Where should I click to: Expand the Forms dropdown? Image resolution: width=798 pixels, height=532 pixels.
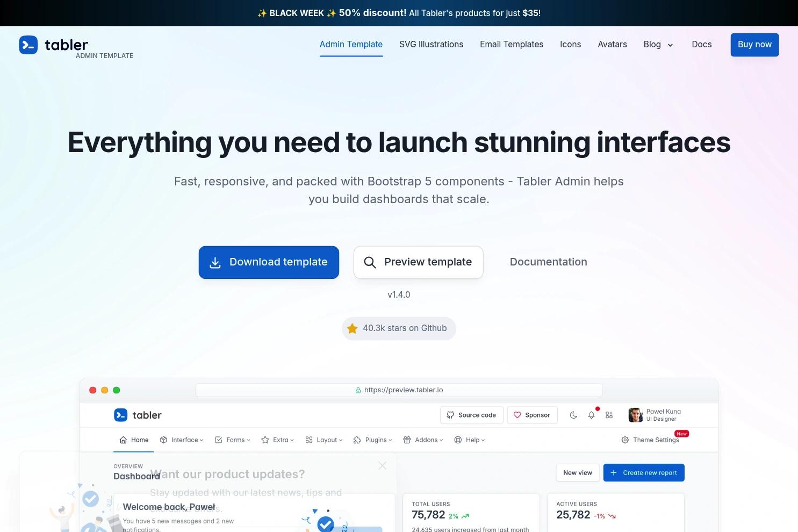[233, 440]
